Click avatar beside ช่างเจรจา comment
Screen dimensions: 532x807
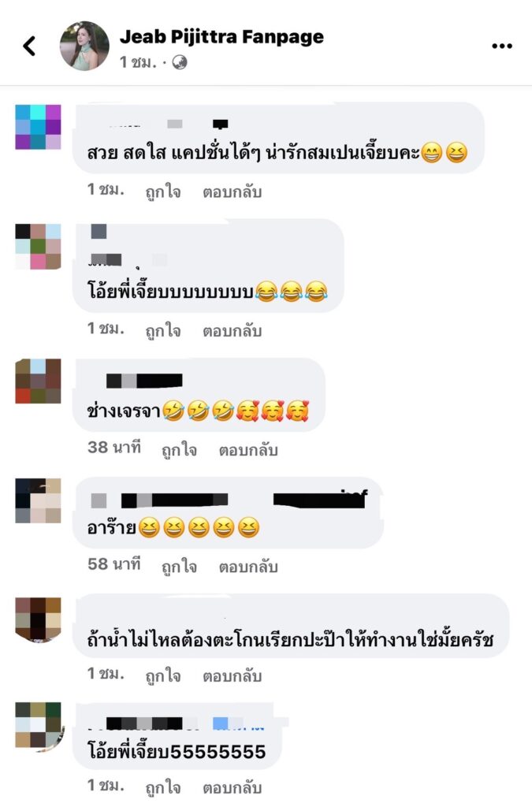coord(38,381)
